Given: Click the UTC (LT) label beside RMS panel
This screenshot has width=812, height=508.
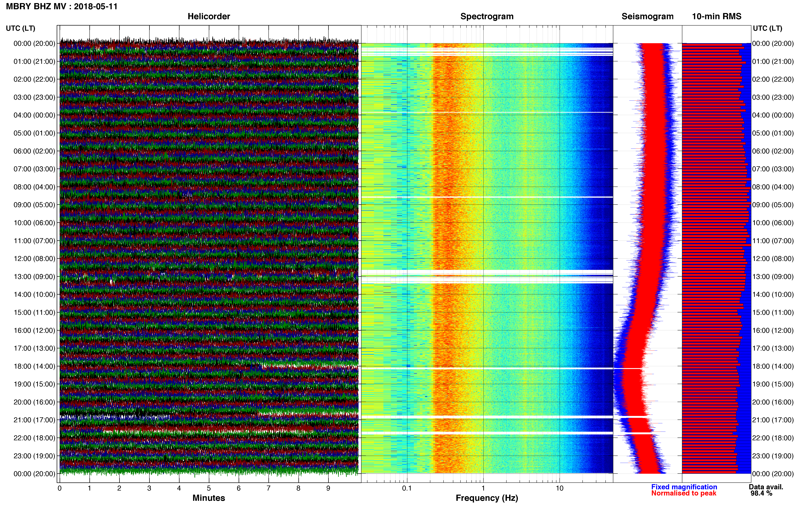Looking at the screenshot, I should 767,28.
